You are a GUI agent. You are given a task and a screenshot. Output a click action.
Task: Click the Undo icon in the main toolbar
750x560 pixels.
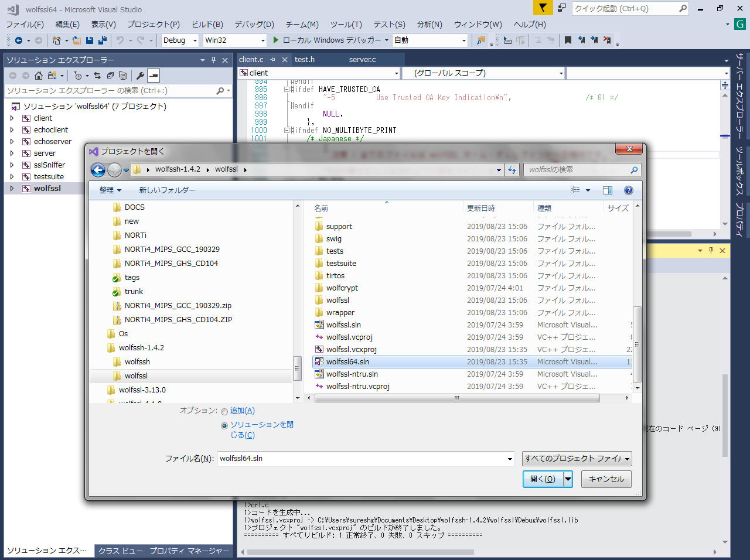click(120, 40)
